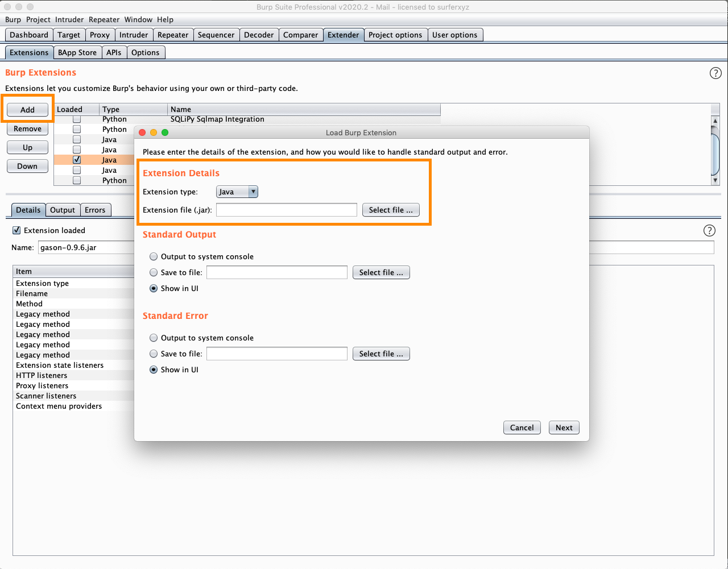The height and width of the screenshot is (569, 728).
Task: Open the User options tab
Action: coord(455,35)
